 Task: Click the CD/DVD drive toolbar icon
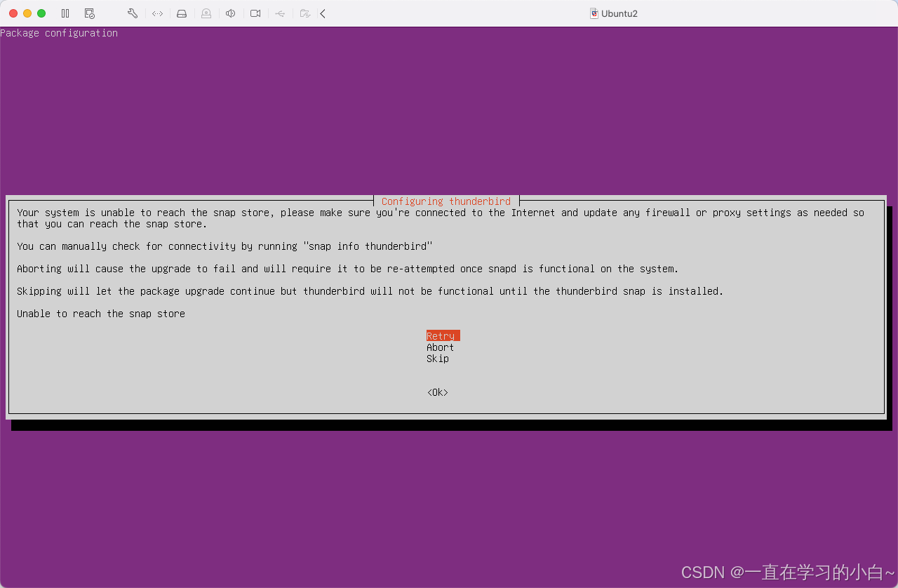pyautogui.click(x=206, y=13)
